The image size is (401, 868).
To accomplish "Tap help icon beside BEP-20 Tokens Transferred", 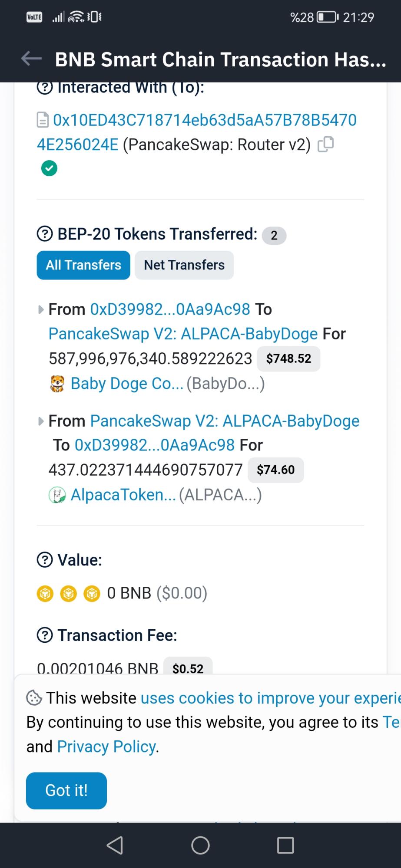I will (44, 234).
